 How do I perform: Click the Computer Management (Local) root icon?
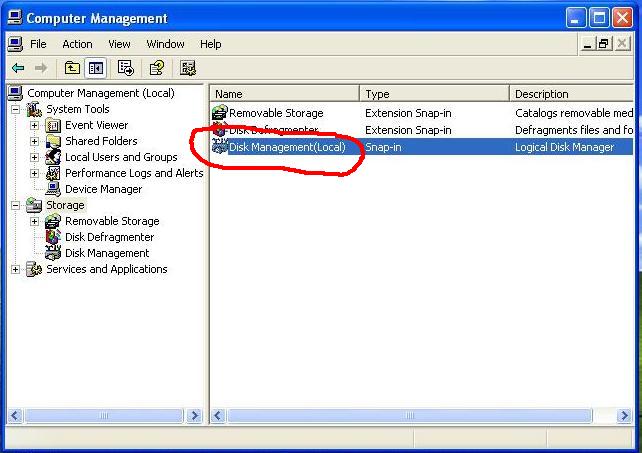[16, 93]
